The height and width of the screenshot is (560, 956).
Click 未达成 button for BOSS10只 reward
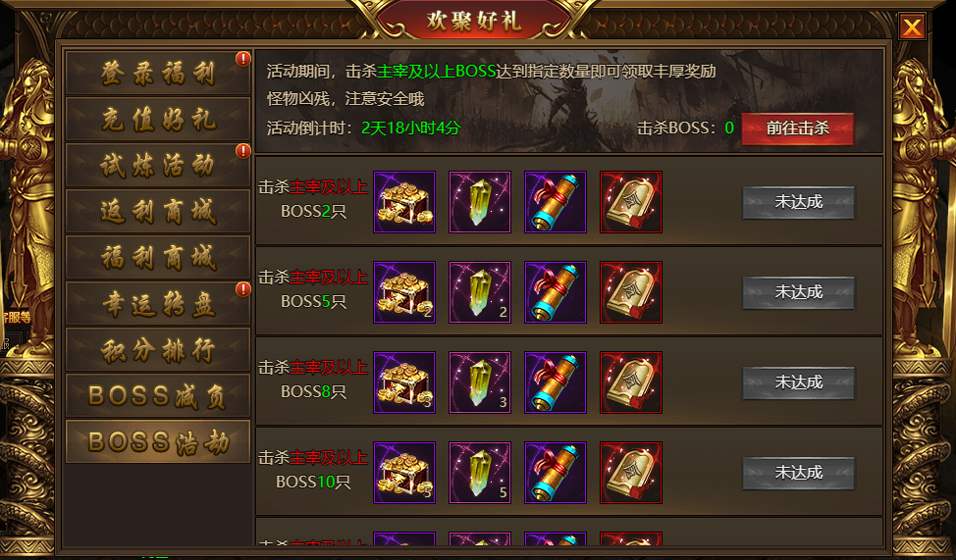click(x=799, y=473)
